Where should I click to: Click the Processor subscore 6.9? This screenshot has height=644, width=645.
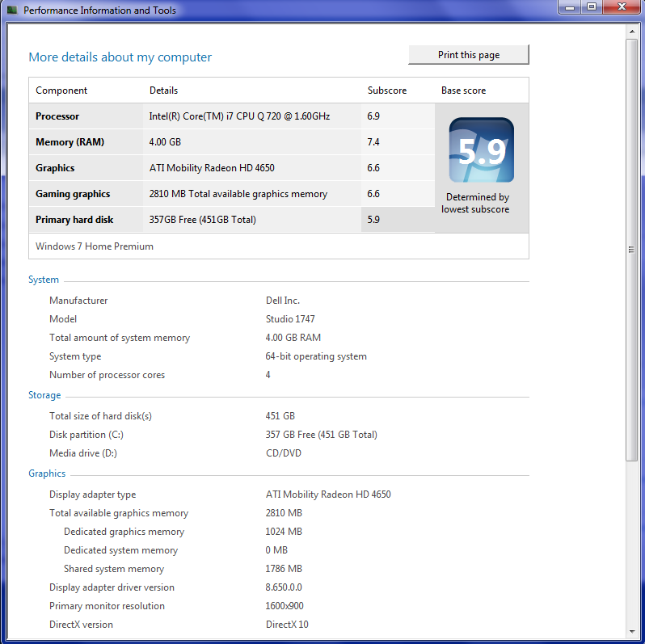pos(373,116)
